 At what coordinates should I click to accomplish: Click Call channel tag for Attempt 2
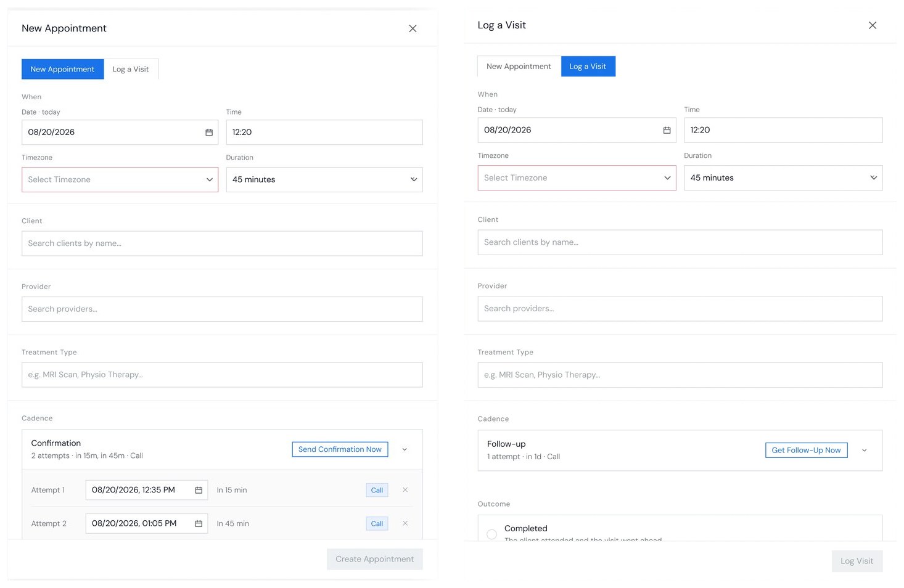[377, 523]
